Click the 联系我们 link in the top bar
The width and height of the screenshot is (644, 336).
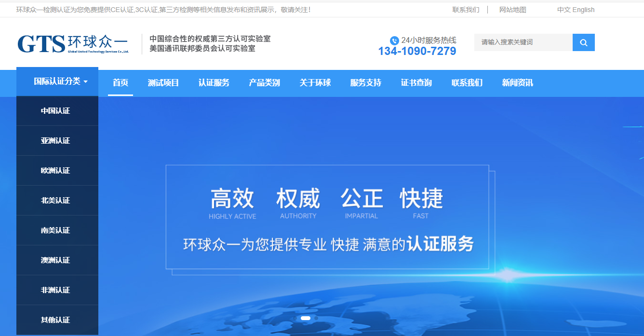tap(465, 9)
